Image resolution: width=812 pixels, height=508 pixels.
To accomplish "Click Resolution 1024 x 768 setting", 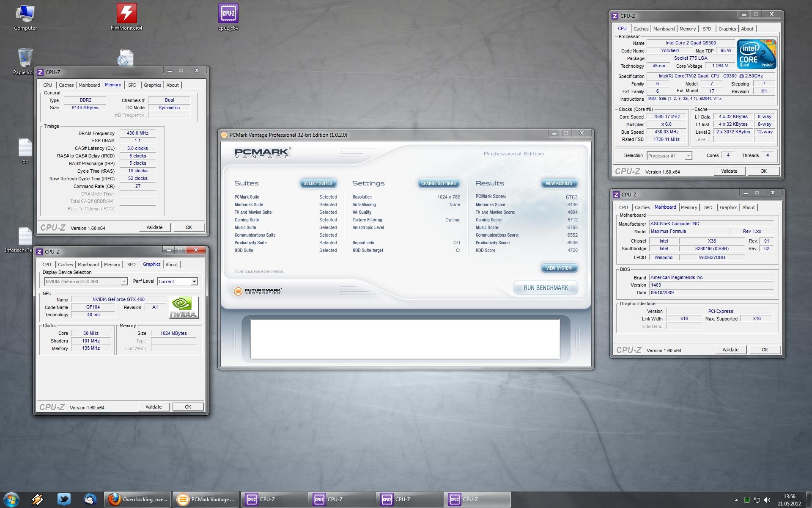I will [x=406, y=197].
